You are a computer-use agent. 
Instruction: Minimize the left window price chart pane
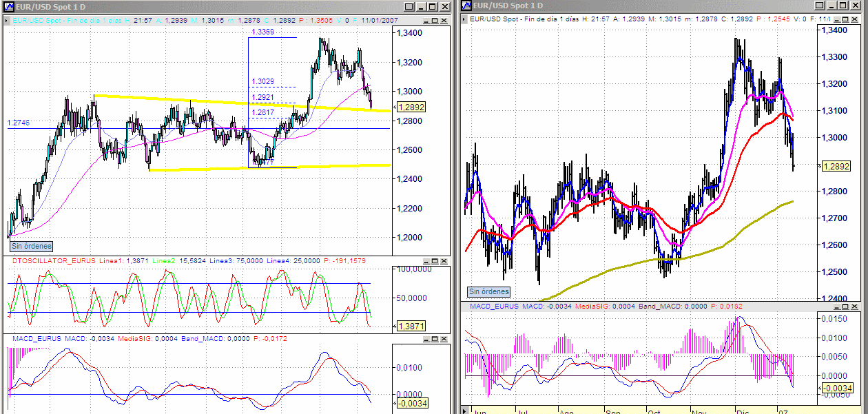point(427,21)
